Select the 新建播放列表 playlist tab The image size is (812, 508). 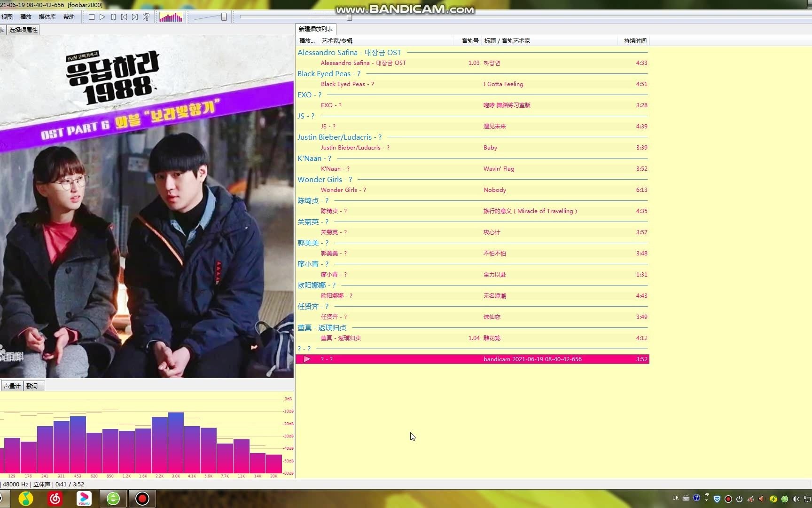click(x=316, y=29)
